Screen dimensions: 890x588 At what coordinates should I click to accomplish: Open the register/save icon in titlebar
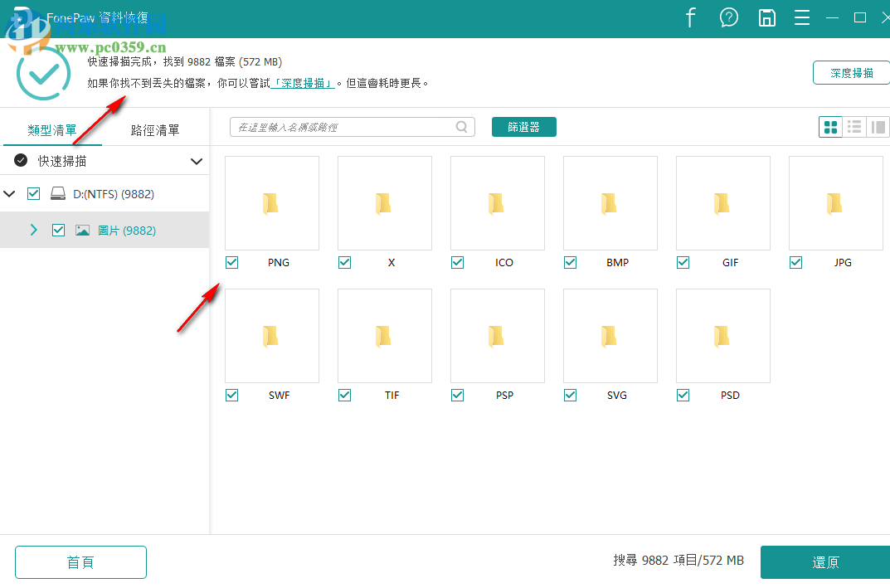tap(766, 17)
